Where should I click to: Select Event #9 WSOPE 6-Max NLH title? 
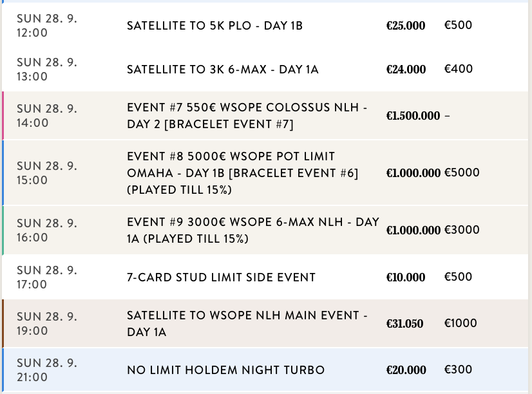pyautogui.click(x=253, y=230)
